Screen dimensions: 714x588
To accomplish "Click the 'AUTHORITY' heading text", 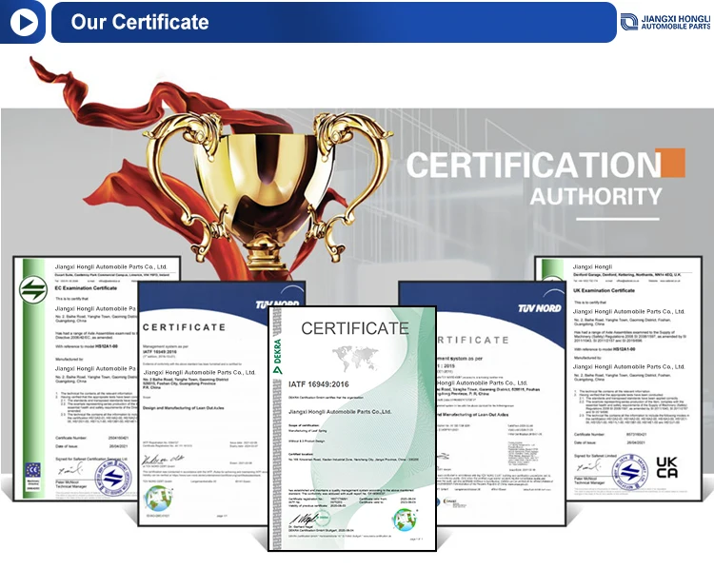I will 596,197.
